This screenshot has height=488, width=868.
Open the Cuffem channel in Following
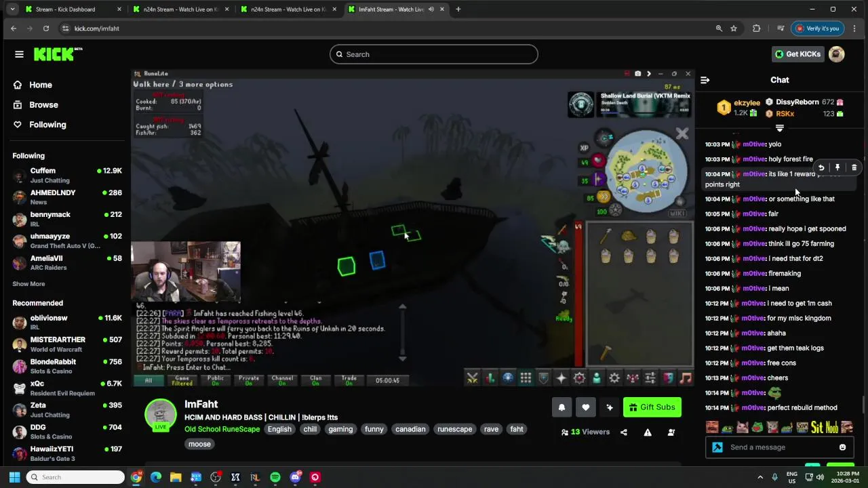tap(66, 176)
